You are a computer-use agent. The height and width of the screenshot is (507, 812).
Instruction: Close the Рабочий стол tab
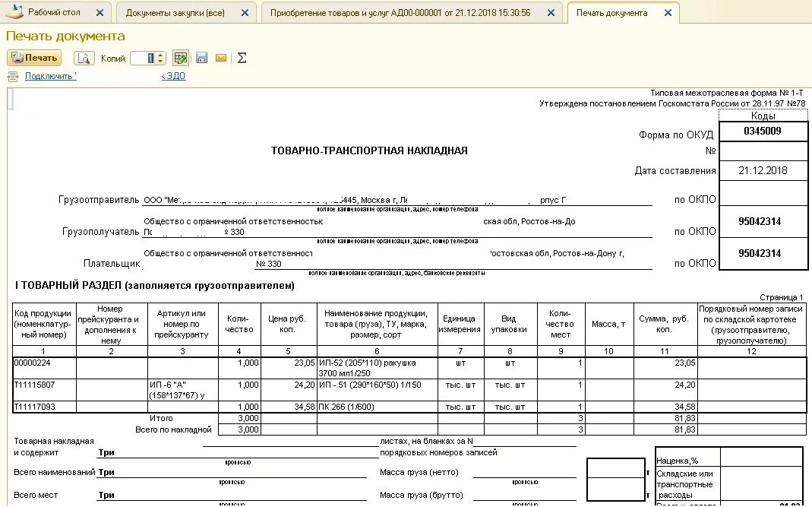point(100,13)
